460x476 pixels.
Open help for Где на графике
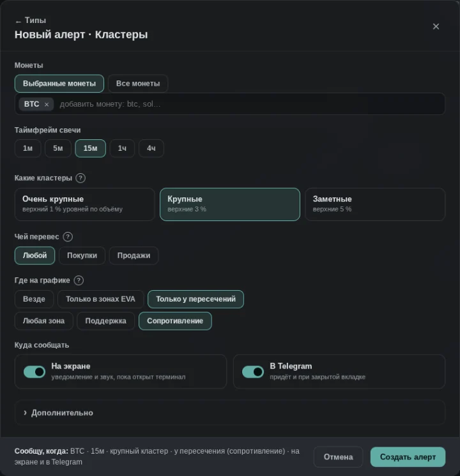[x=79, y=280]
